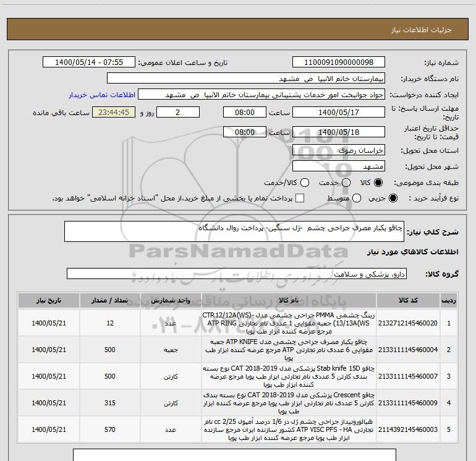This screenshot has width=476, height=461.
Task: Click the اطلاعات کالاهای مورد نیاز heading
Action: [413, 252]
